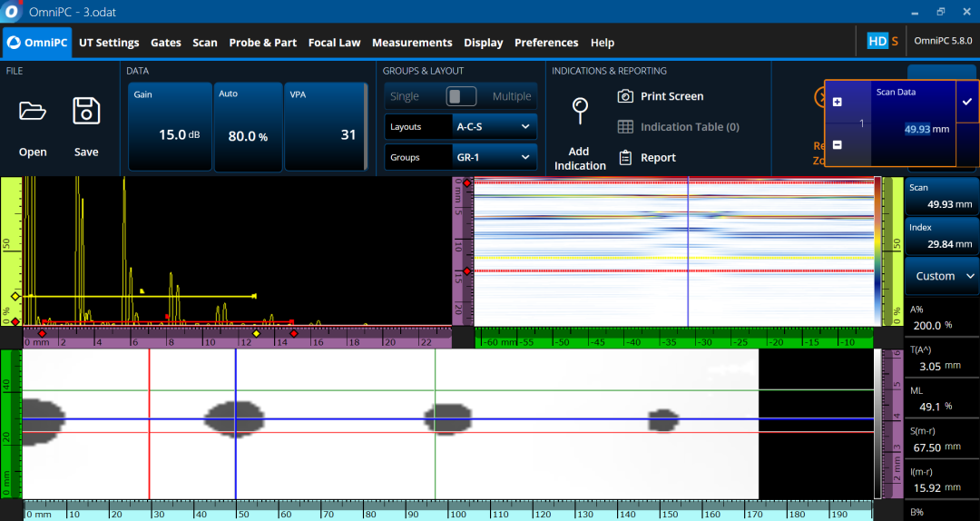Click the VPA 31 parameter button
The height and width of the screenshot is (521, 980).
pyautogui.click(x=325, y=127)
